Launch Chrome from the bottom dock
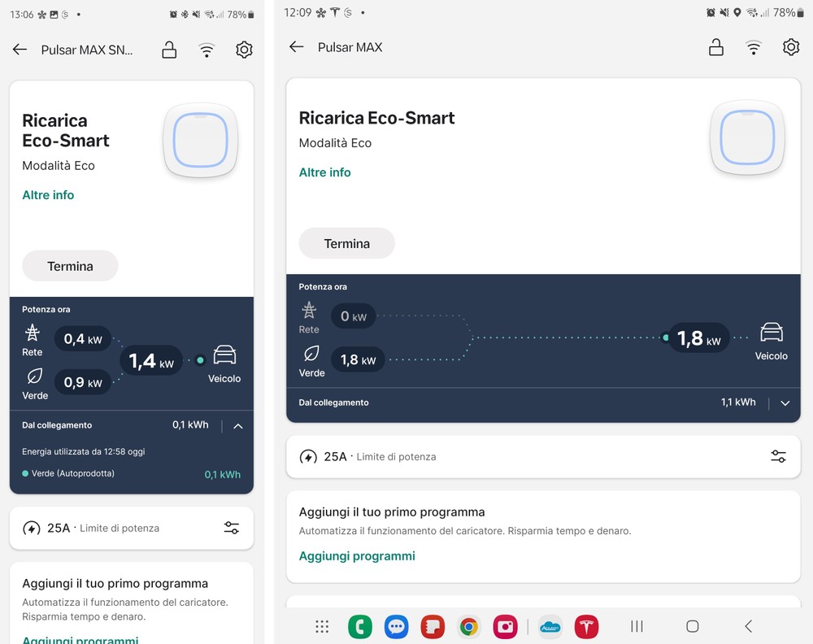The width and height of the screenshot is (813, 644). (x=468, y=626)
